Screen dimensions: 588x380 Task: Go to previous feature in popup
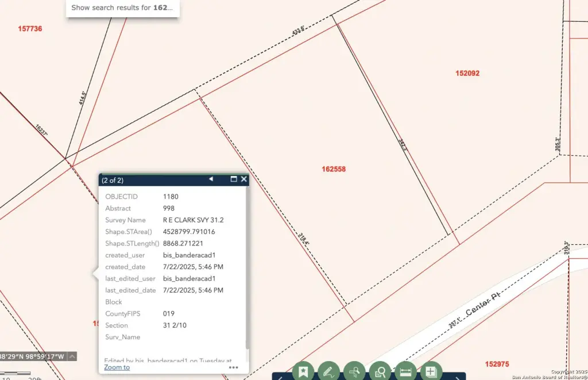tap(211, 179)
